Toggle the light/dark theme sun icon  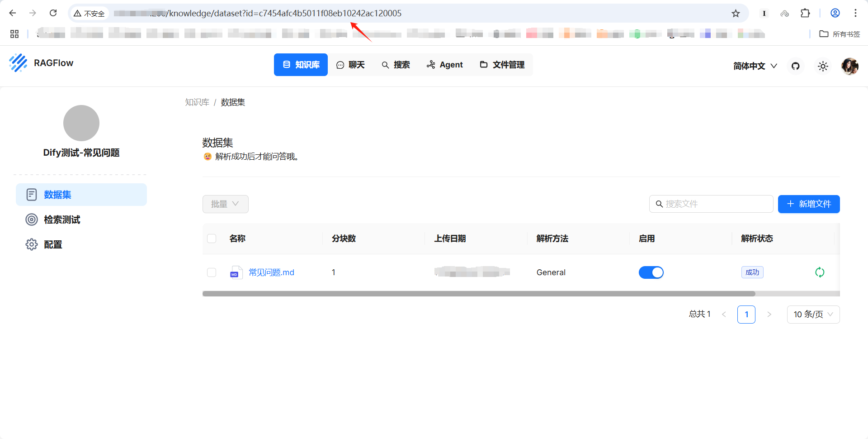point(823,66)
